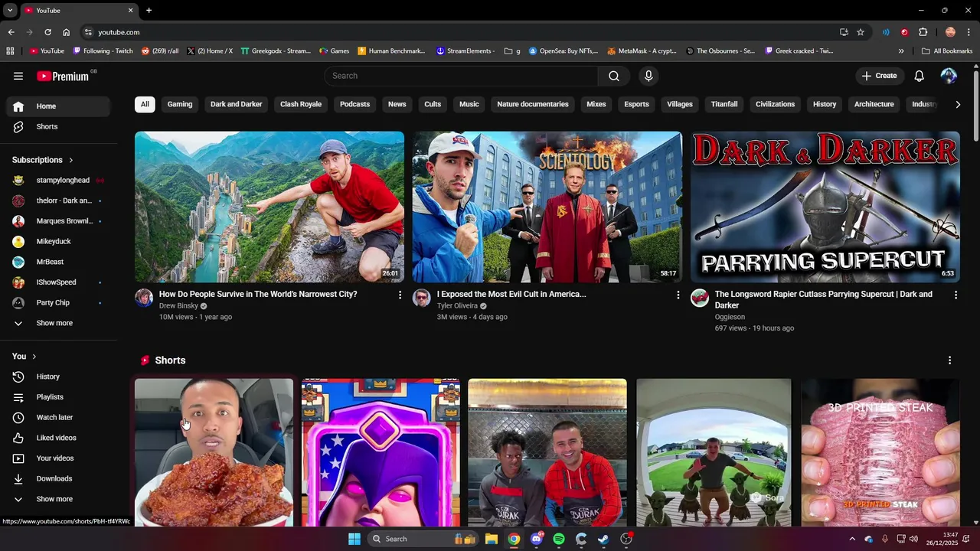This screenshot has width=980, height=551.
Task: Open 'How Do People Survive' video title
Action: click(x=258, y=294)
